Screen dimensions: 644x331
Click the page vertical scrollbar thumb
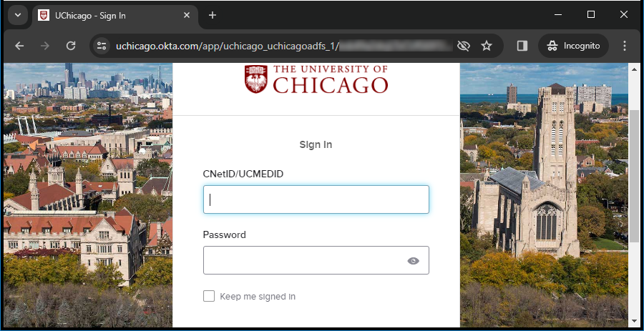click(634, 160)
